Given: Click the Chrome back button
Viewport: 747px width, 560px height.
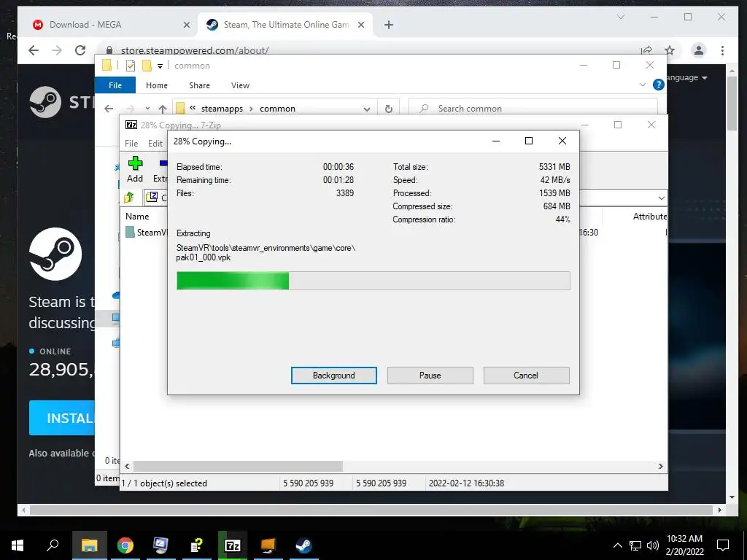Looking at the screenshot, I should [34, 50].
